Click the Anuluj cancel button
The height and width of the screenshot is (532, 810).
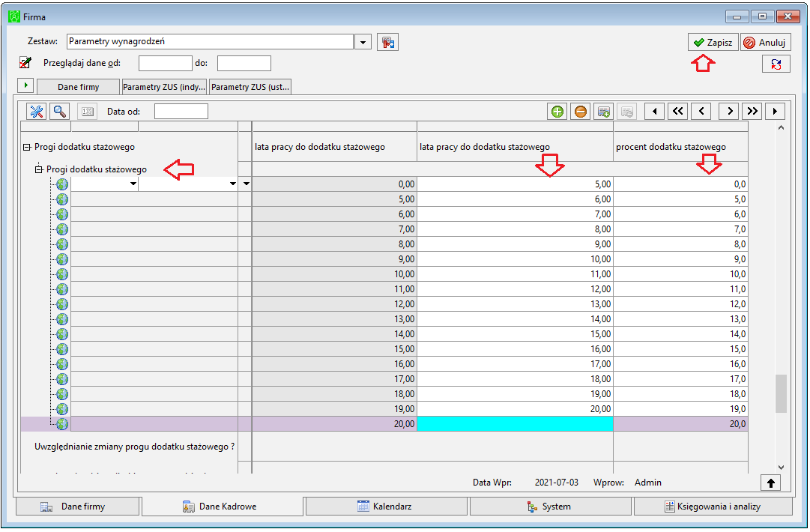(x=765, y=43)
